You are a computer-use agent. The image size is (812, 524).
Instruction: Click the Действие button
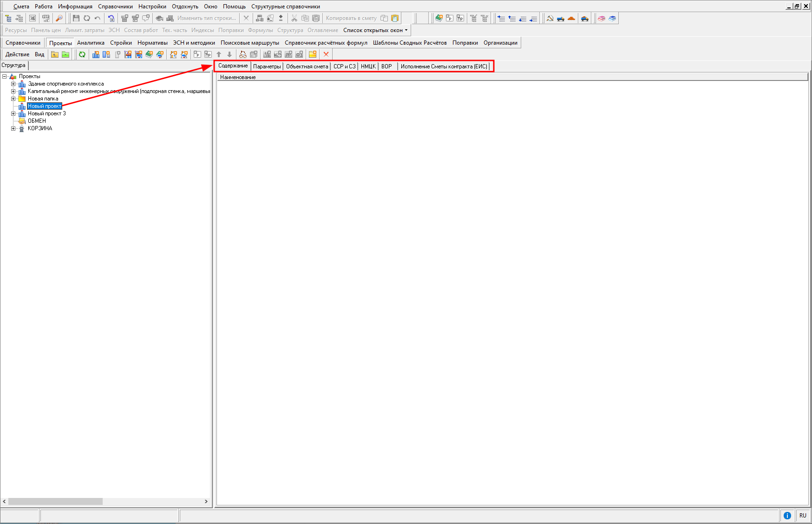(17, 54)
